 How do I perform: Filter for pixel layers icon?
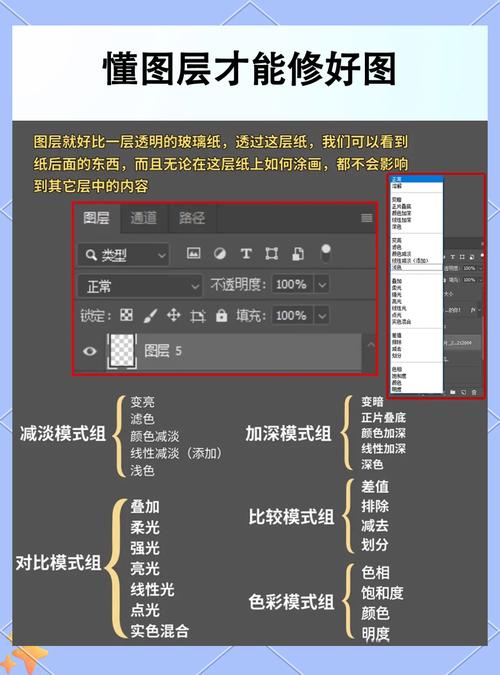point(193,253)
